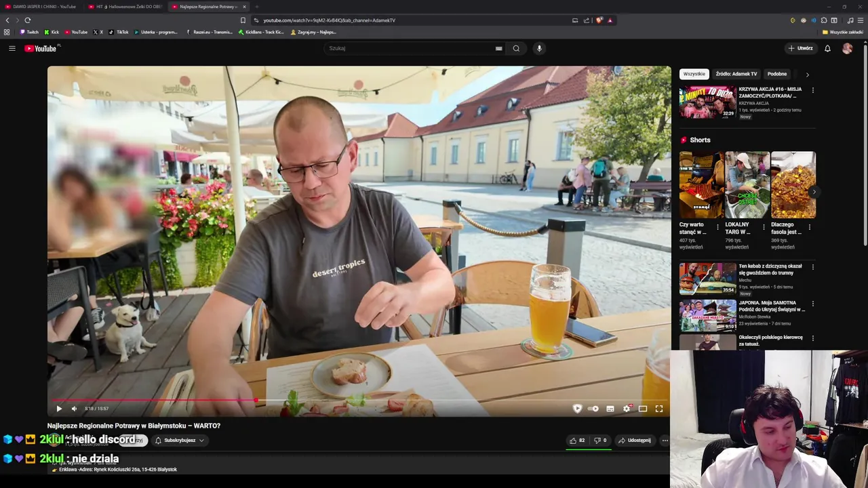Reload the current page
Viewport: 868px width, 488px height.
(x=27, y=20)
